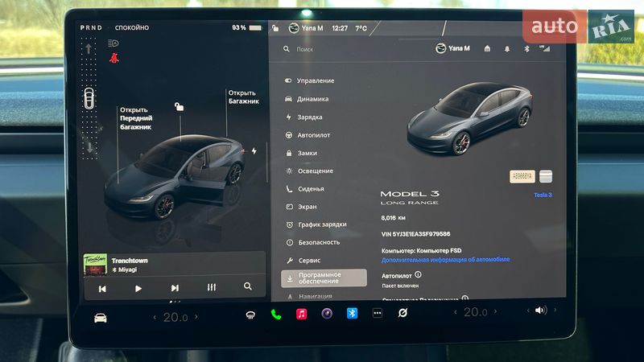This screenshot has width=644, height=362.
Task: Open the Phone app
Action: pos(276,315)
